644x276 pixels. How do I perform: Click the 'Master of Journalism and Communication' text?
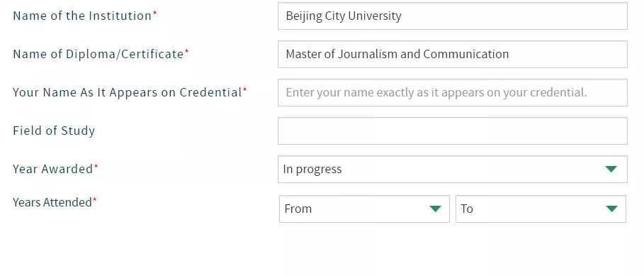tap(397, 54)
